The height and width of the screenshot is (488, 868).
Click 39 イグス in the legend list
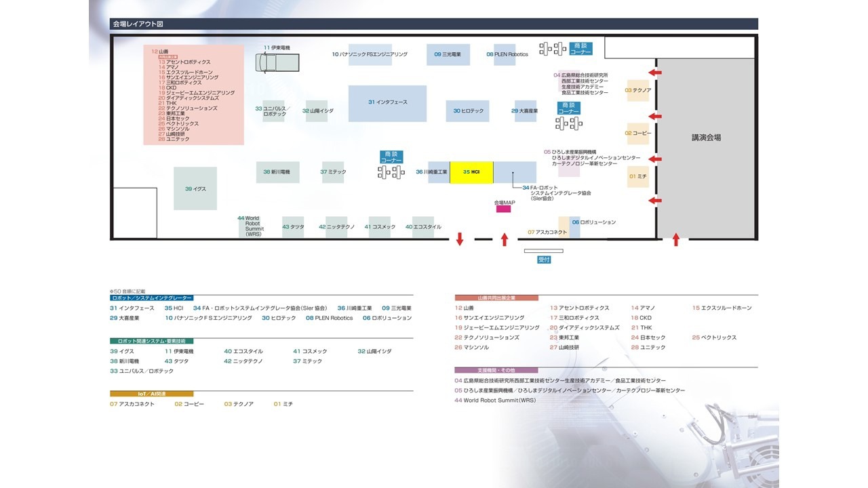click(x=121, y=351)
